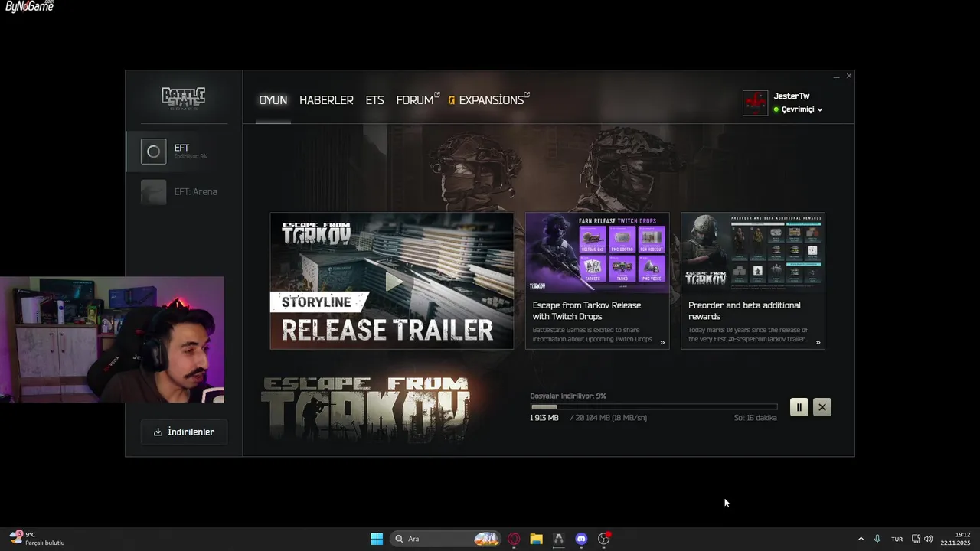Image resolution: width=980 pixels, height=551 pixels.
Task: Open Discord from the taskbar
Action: click(581, 539)
